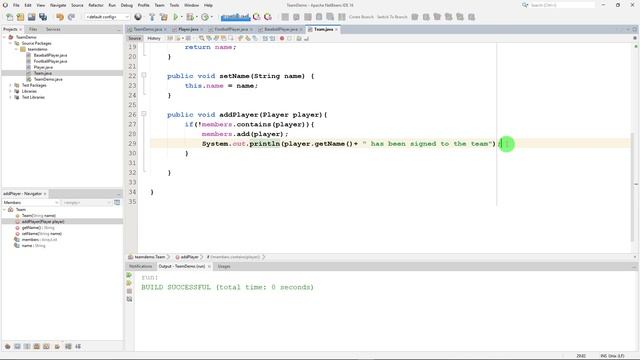Screen dimensions: 640x360
Task: Open the File menu
Action: [x=16, y=5]
